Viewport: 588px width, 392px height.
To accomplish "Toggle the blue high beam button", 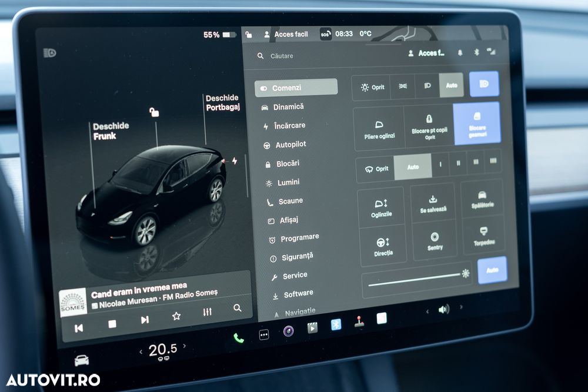I will pos(484,83).
